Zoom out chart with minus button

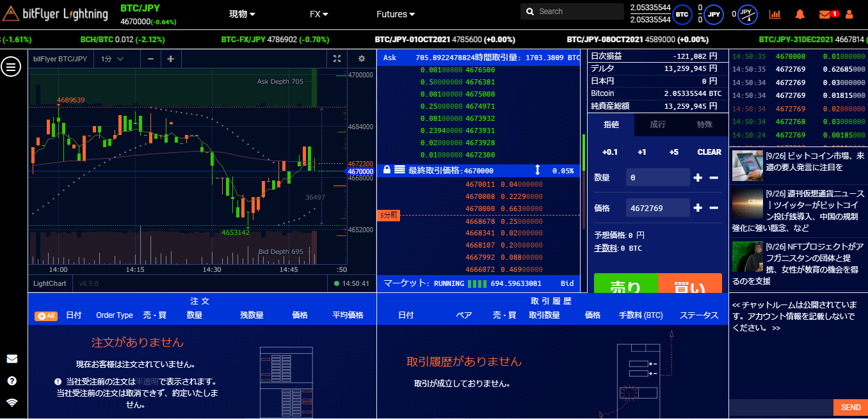150,59
